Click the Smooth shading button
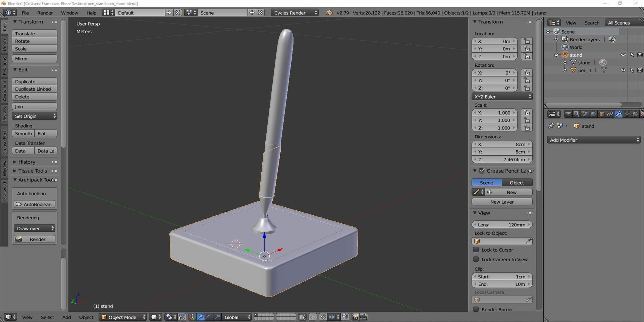Viewport: 644px width, 322px height. [23, 133]
